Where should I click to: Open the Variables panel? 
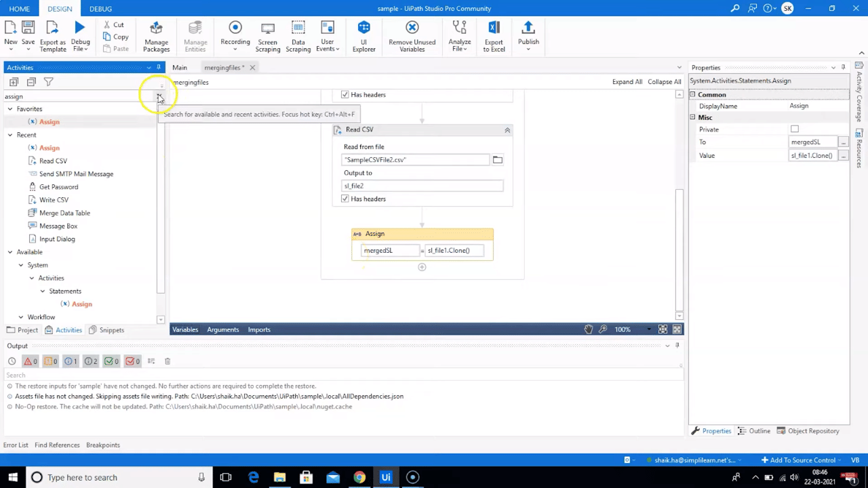tap(185, 329)
